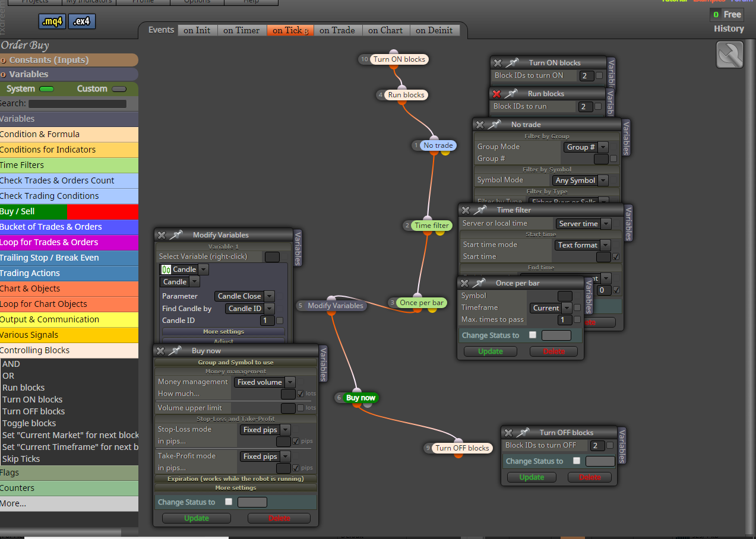Open the Money management Fixed volume dropdown
Screen dimensions: 756x539
pyautogui.click(x=264, y=382)
